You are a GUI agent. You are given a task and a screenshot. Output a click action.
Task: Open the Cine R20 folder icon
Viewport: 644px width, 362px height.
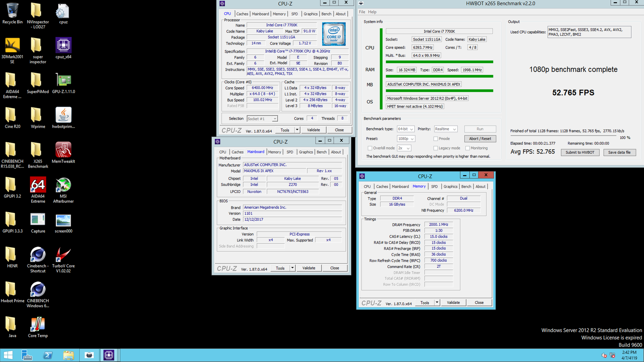(x=12, y=118)
